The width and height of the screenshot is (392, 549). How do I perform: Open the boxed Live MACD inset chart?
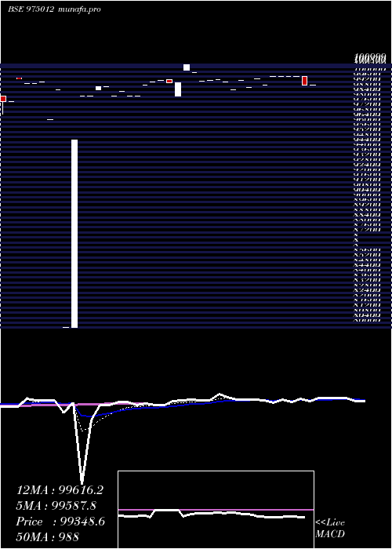click(x=216, y=510)
